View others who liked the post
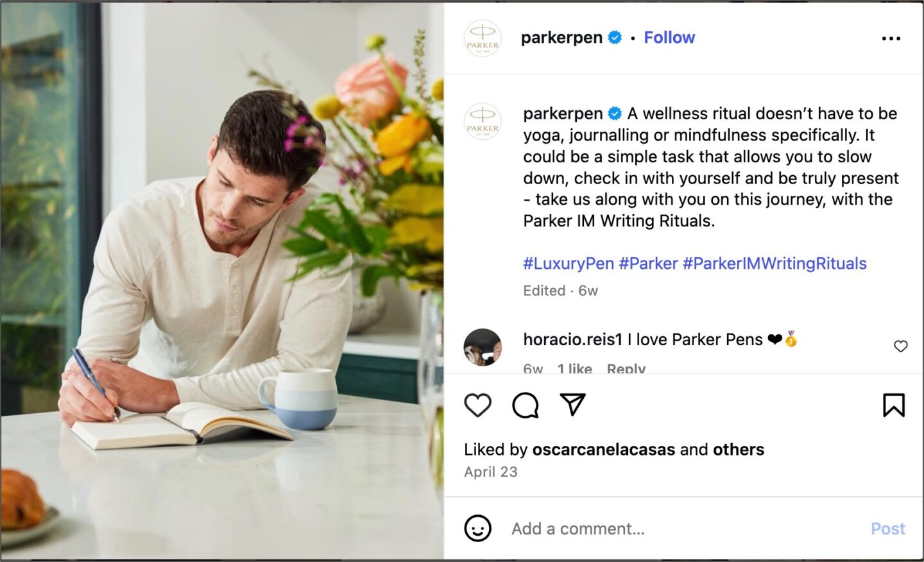The image size is (924, 562). pyautogui.click(x=739, y=450)
